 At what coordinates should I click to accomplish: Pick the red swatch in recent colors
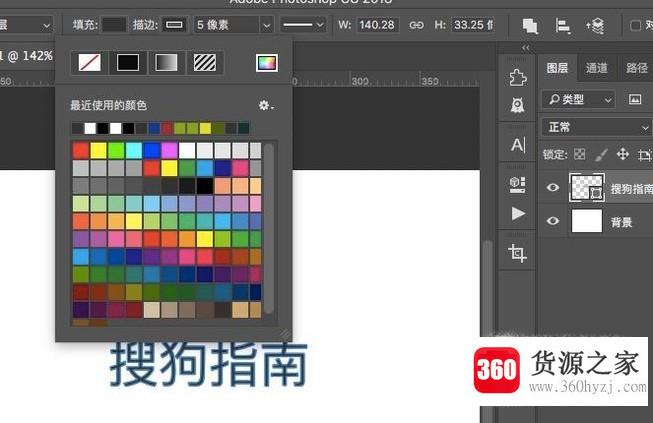coord(167,128)
